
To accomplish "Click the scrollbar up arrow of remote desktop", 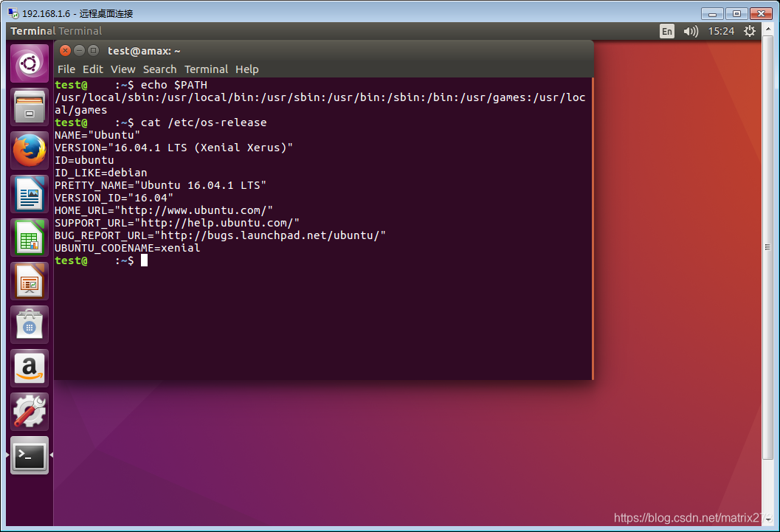I will pyautogui.click(x=768, y=28).
